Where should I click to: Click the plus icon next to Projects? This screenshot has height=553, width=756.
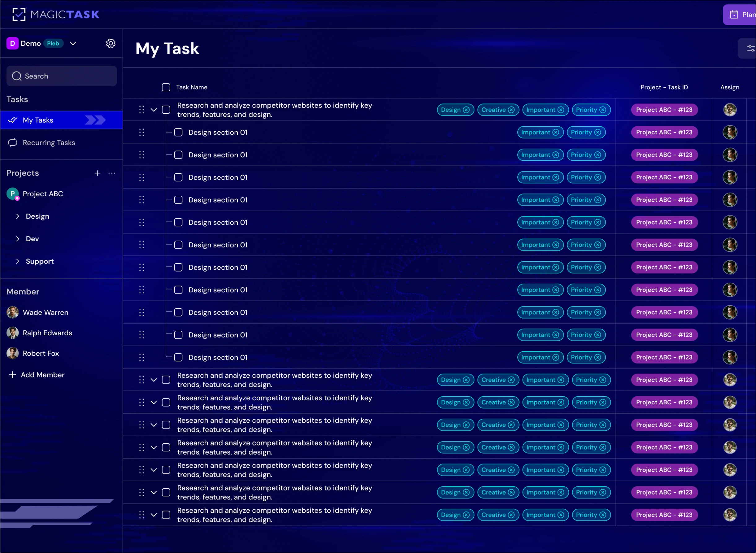point(98,173)
